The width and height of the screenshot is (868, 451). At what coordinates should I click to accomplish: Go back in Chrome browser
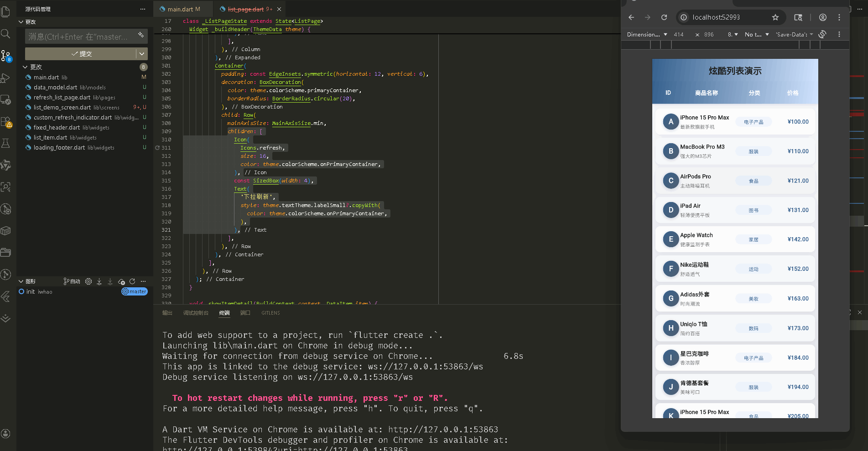631,17
